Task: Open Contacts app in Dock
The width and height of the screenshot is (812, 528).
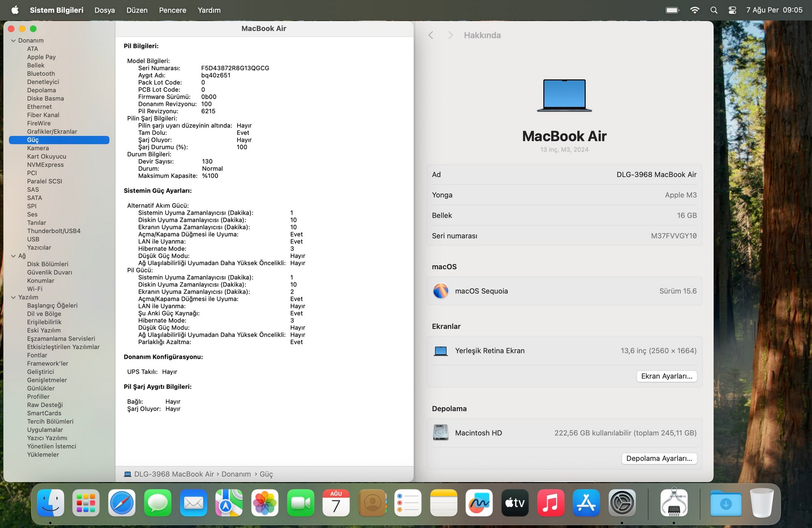Action: click(x=372, y=503)
